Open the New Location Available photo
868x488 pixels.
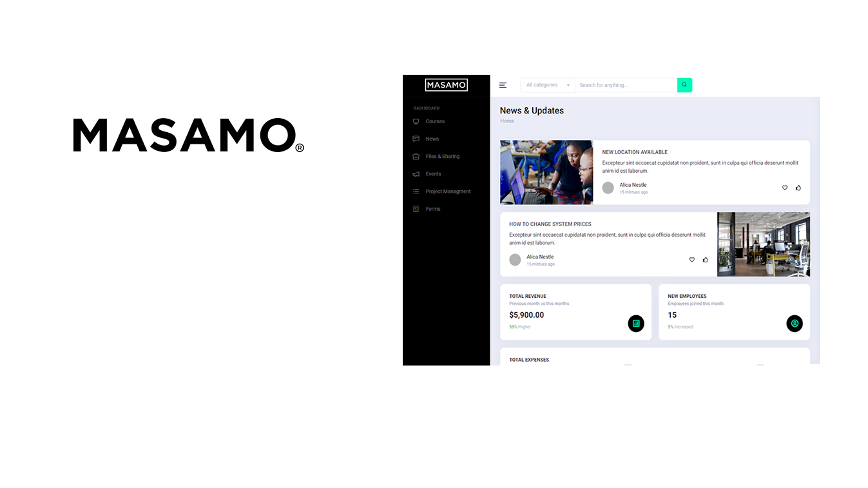pos(546,172)
